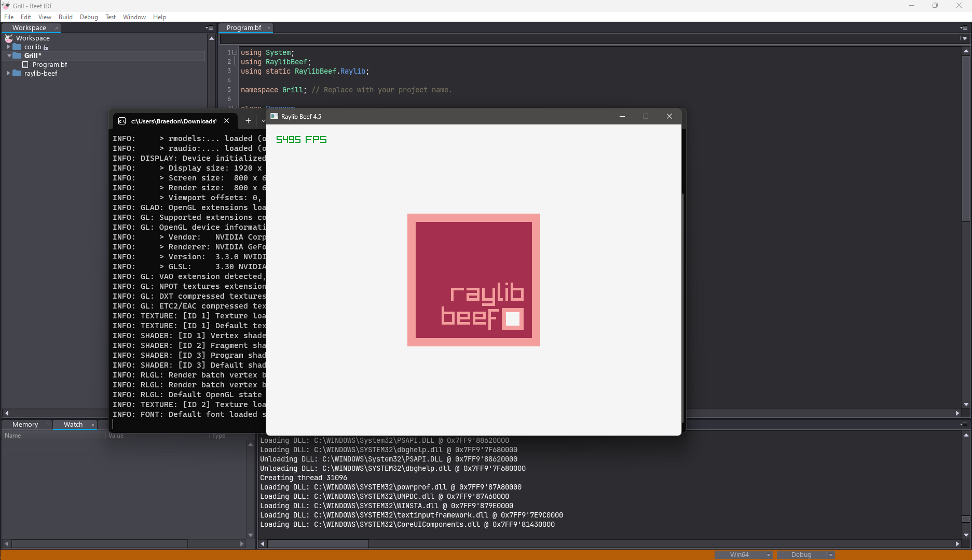Screen dimensions: 972x560
Task: Open the Test menu
Action: [111, 17]
